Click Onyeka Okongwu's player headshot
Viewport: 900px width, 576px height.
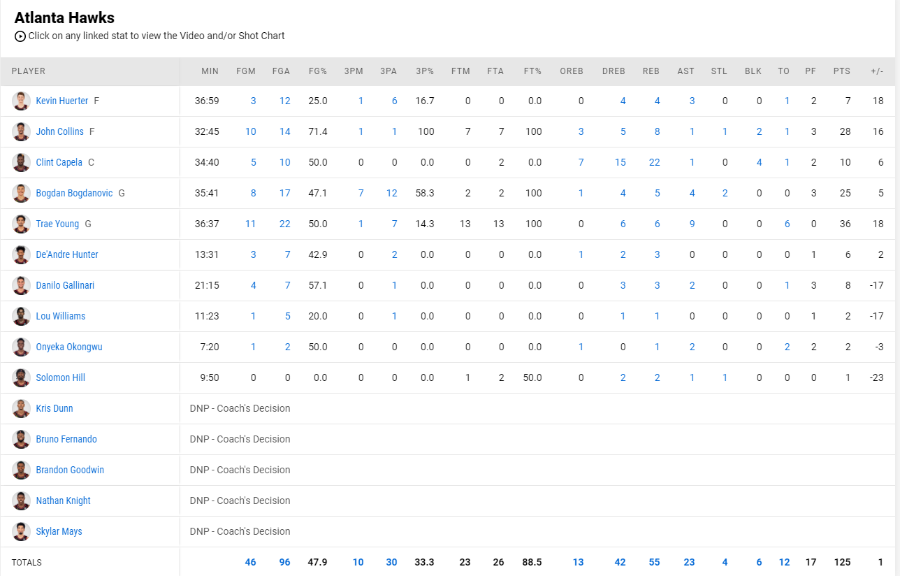(x=21, y=347)
